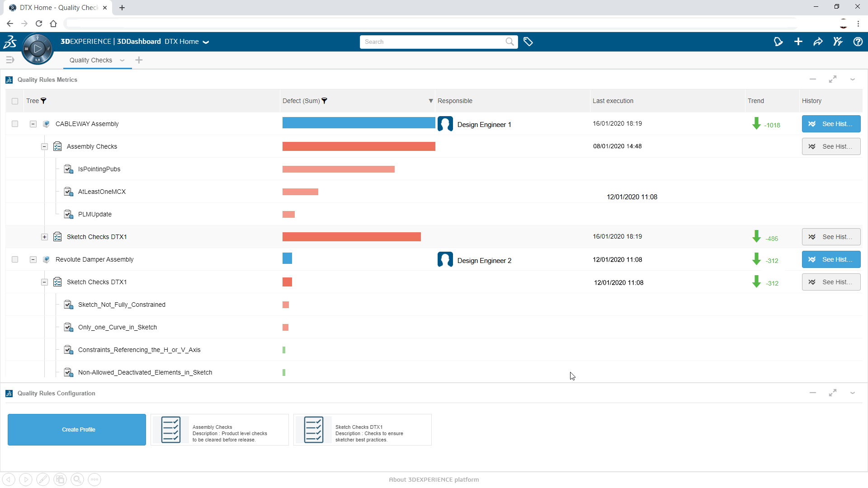
Task: Click See Hist... for CABLEWAY Assembly
Action: click(x=830, y=124)
